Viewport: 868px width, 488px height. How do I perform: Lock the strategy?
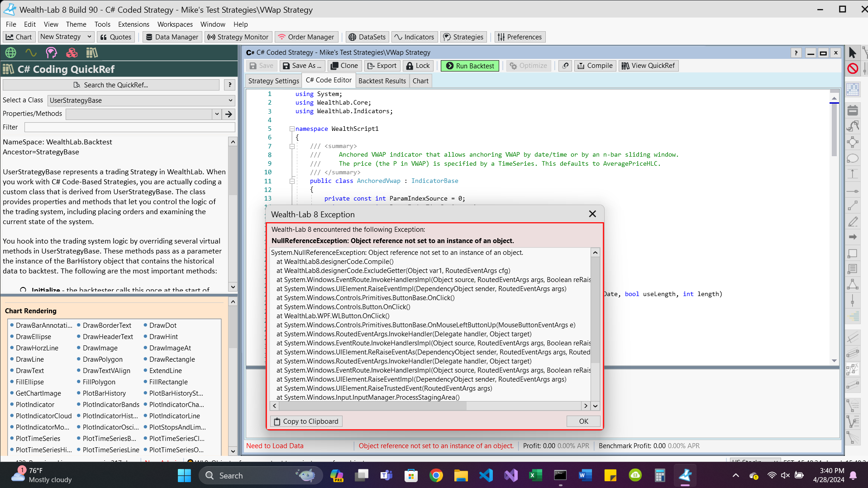pyautogui.click(x=418, y=66)
